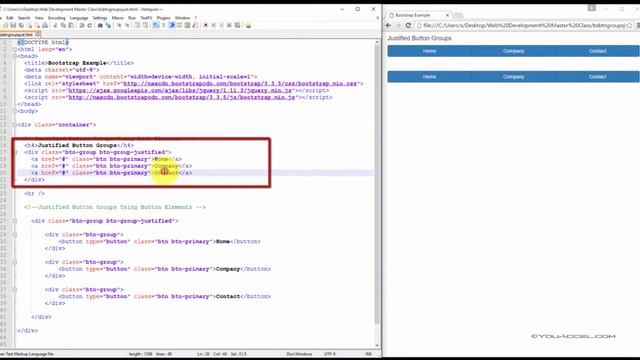Collapse the fold at line 17 div
This screenshot has width=640, height=360.
click(15, 152)
